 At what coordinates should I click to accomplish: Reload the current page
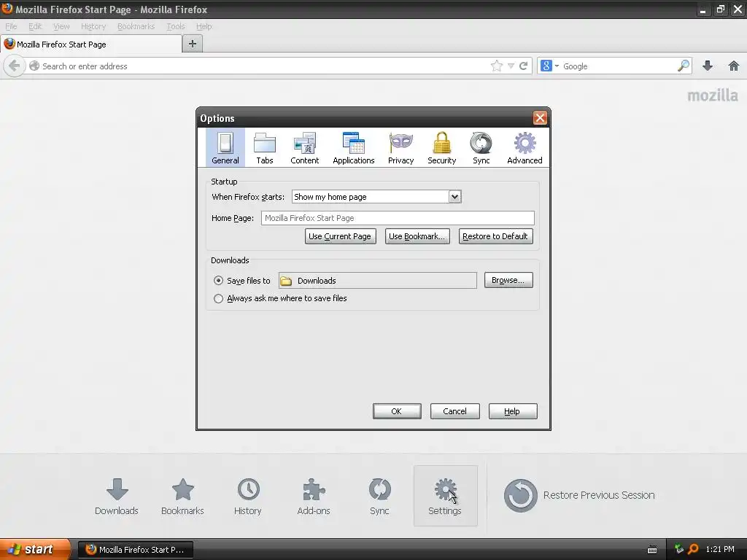point(523,66)
